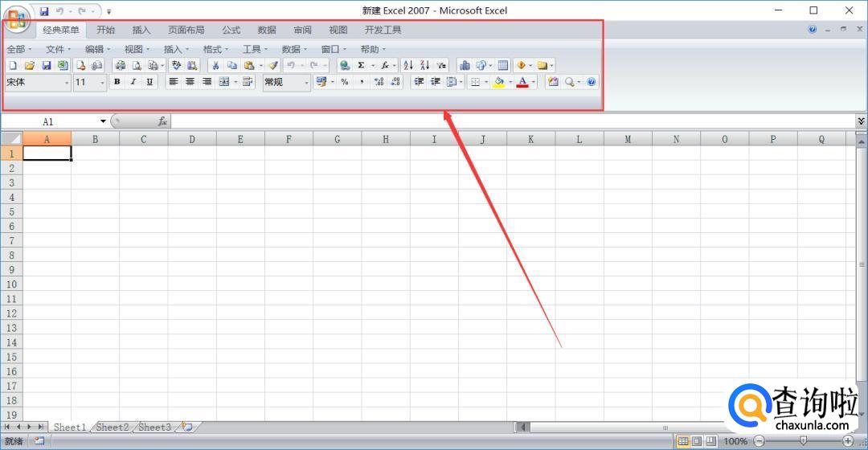This screenshot has width=868, height=450.
Task: Switch to the Sheet3 worksheet tab
Action: (x=155, y=427)
